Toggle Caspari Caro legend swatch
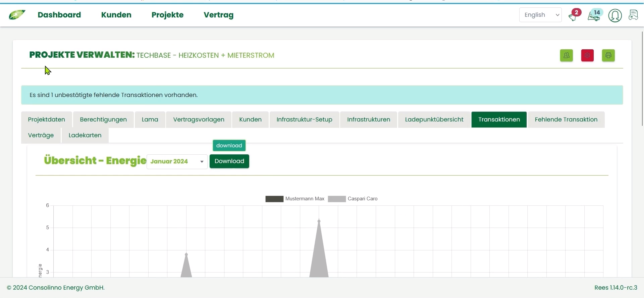This screenshot has width=644, height=298. click(337, 199)
